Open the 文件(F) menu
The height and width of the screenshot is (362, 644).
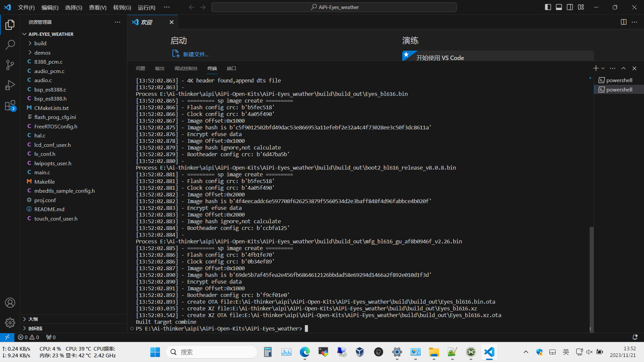point(26,7)
